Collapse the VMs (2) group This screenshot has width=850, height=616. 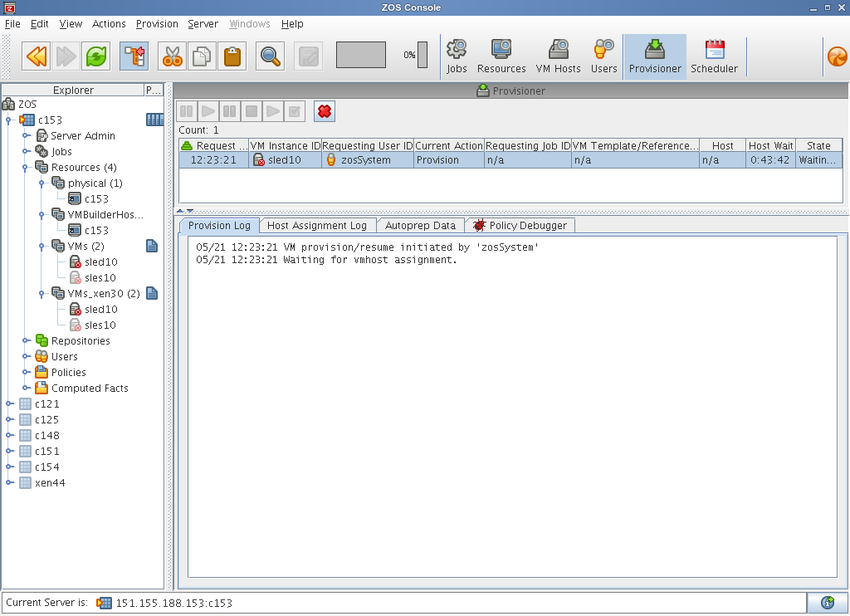pos(42,247)
